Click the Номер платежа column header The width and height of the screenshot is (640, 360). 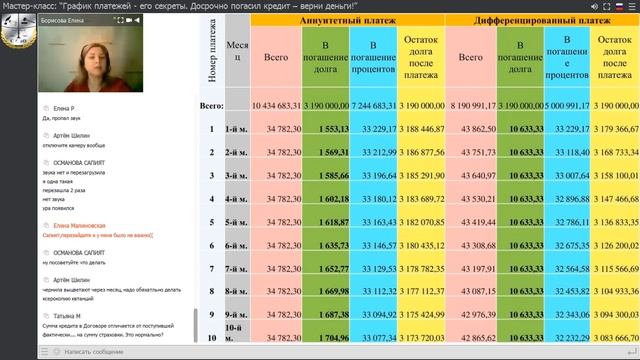(x=212, y=50)
